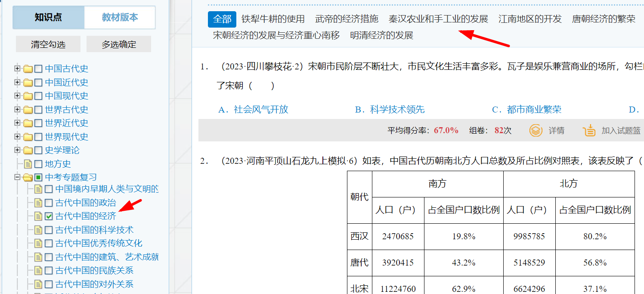
Task: Uncheck the 古代中国的经济 checkbox
Action: 49,216
